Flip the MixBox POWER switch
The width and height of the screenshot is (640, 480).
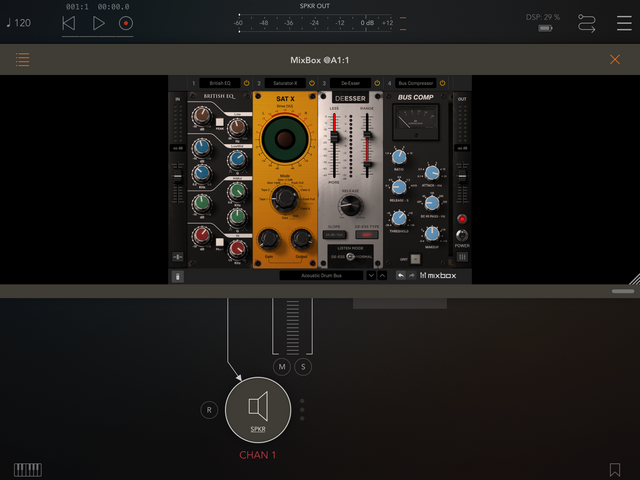[462, 235]
